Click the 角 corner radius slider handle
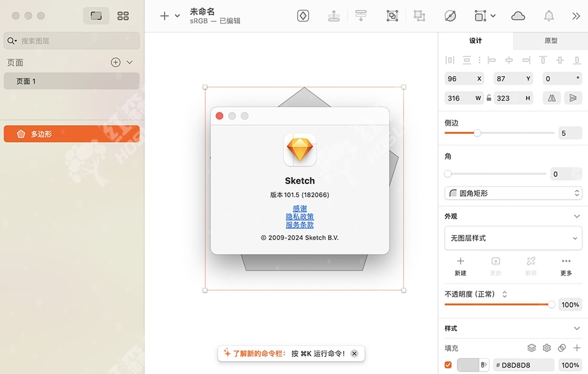Viewport: 588px width, 374px height. [448, 173]
